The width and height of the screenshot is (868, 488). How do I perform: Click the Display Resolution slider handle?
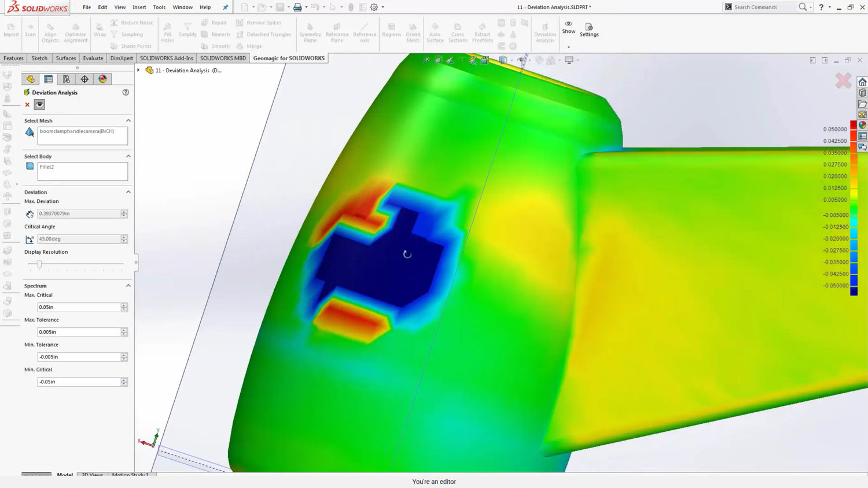(x=39, y=264)
